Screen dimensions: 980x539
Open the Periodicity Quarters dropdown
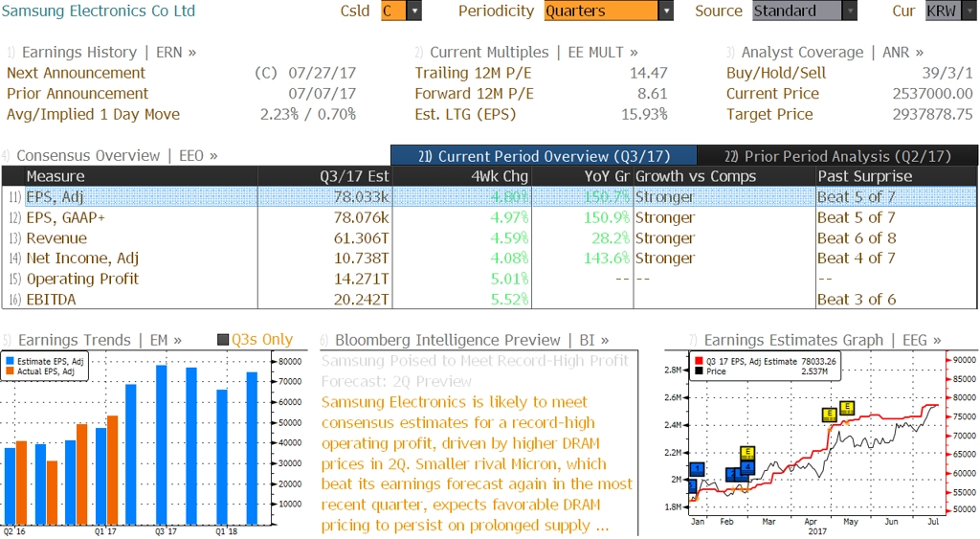tap(608, 11)
